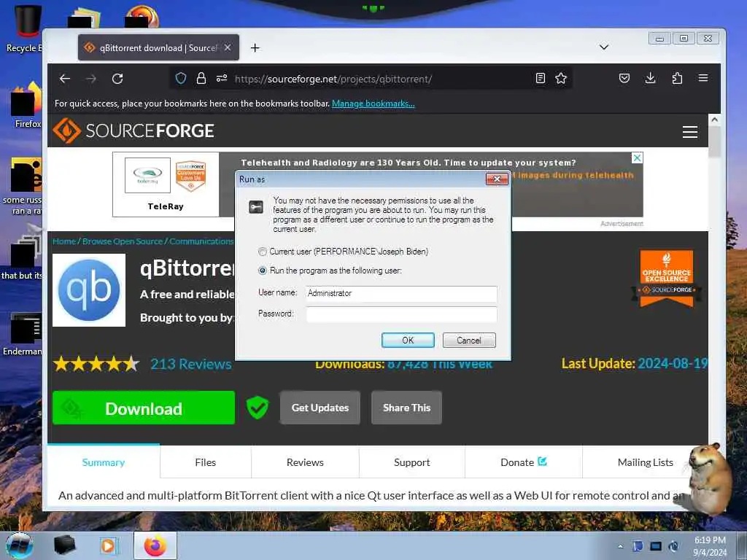Click the site padlock icon
This screenshot has height=560, width=747.
click(x=201, y=78)
